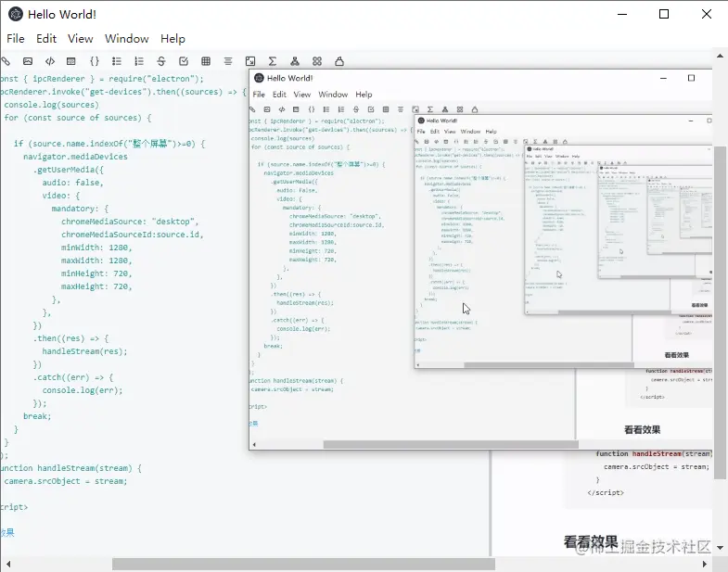Click horizontal scrollbar thumb in largest inner window

click(x=451, y=445)
